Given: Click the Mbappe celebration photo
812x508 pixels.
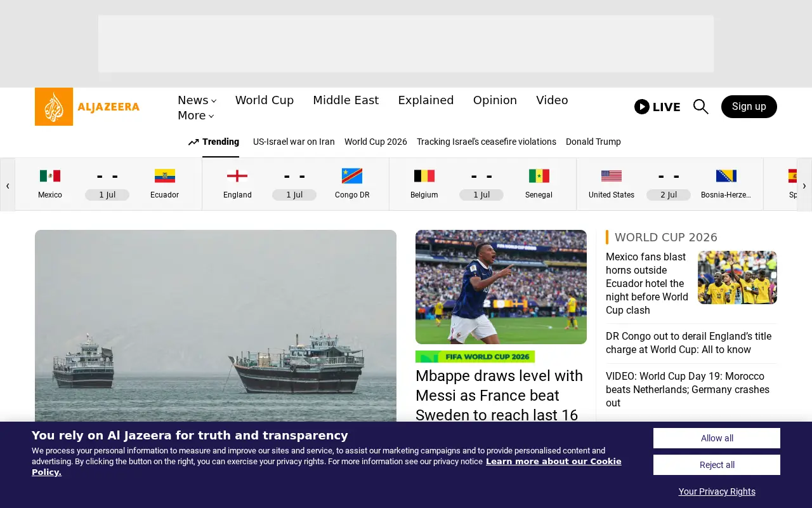Looking at the screenshot, I should coord(501,287).
